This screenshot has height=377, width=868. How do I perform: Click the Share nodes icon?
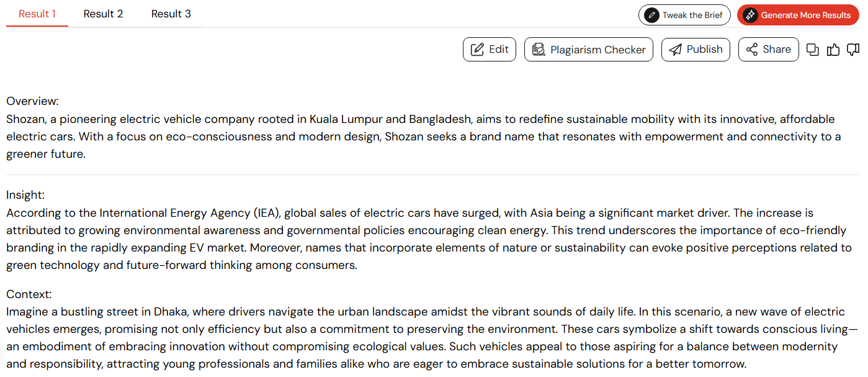click(x=752, y=50)
